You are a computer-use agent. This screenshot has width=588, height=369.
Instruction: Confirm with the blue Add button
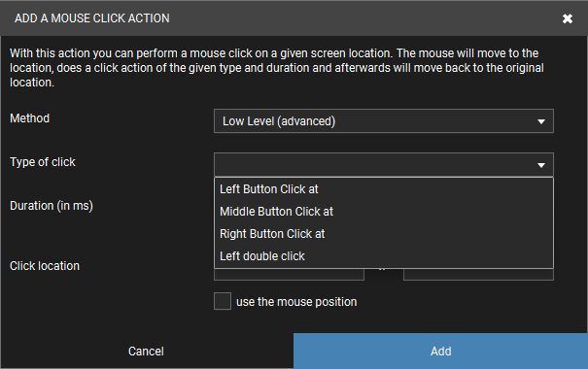click(440, 351)
